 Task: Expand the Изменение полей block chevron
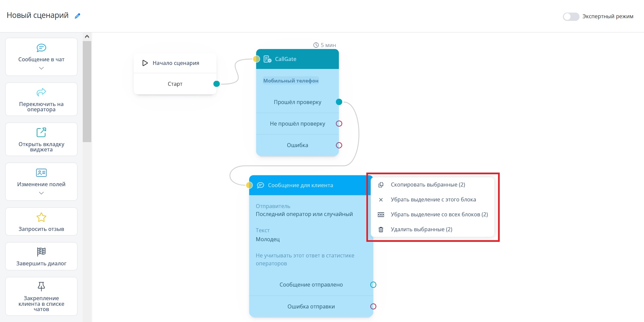pos(41,193)
